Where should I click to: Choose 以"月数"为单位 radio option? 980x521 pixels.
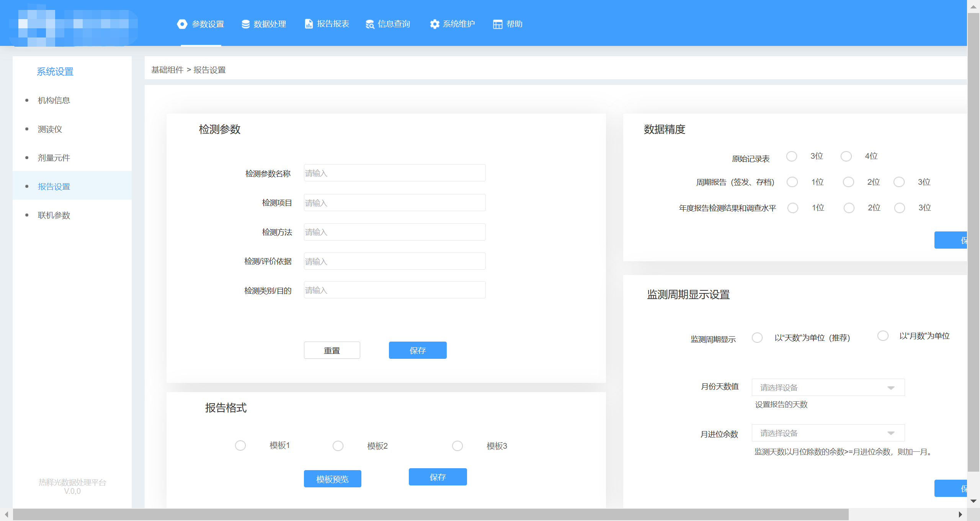(x=883, y=336)
